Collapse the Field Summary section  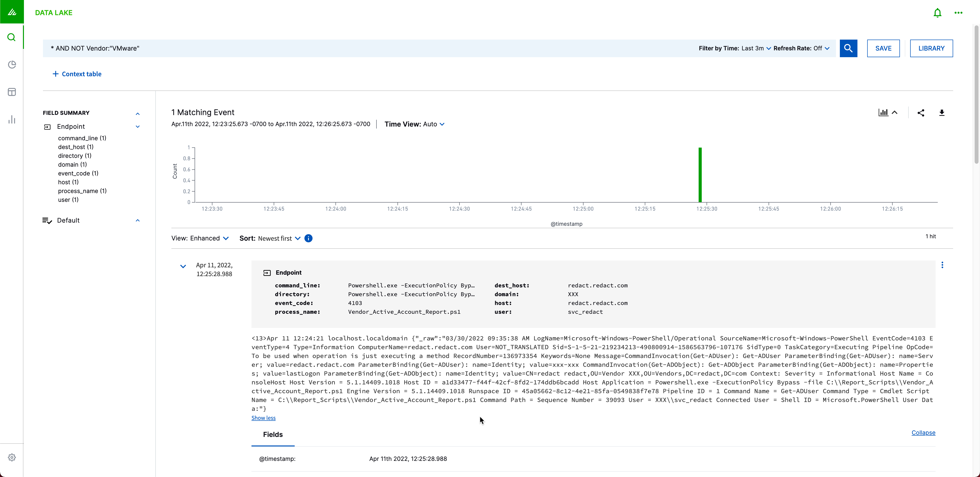tap(137, 114)
